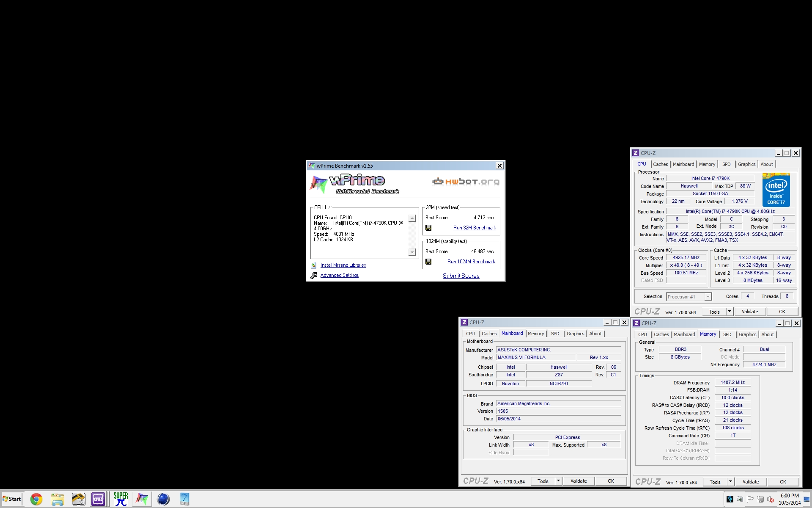The image size is (812, 508).
Task: Click Validate in the Mainboard window
Action: (x=579, y=481)
